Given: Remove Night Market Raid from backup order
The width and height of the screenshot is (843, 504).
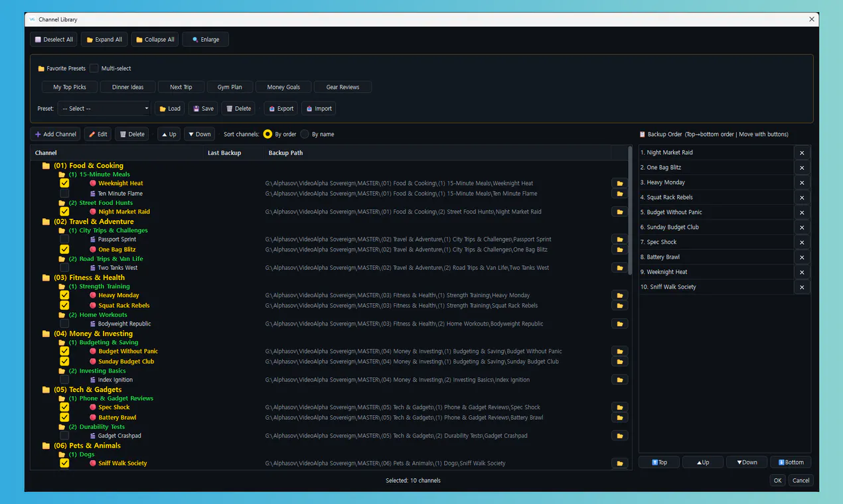Looking at the screenshot, I should [802, 153].
